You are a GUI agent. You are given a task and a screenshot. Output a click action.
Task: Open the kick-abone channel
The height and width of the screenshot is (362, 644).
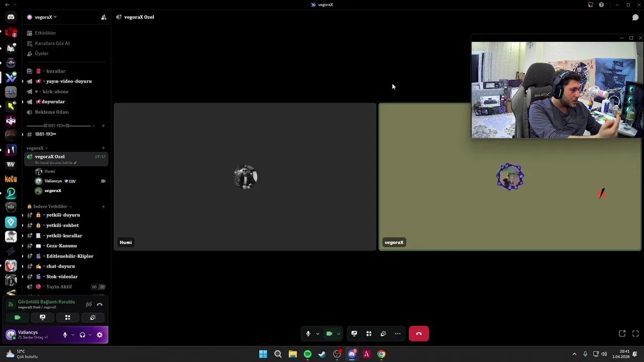(x=66, y=92)
